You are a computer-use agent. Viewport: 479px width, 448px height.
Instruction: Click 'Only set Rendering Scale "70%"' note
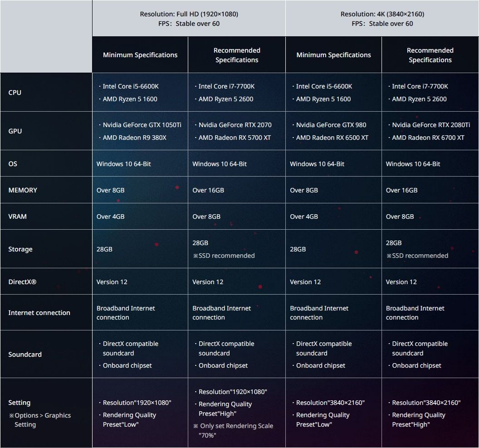click(x=233, y=430)
